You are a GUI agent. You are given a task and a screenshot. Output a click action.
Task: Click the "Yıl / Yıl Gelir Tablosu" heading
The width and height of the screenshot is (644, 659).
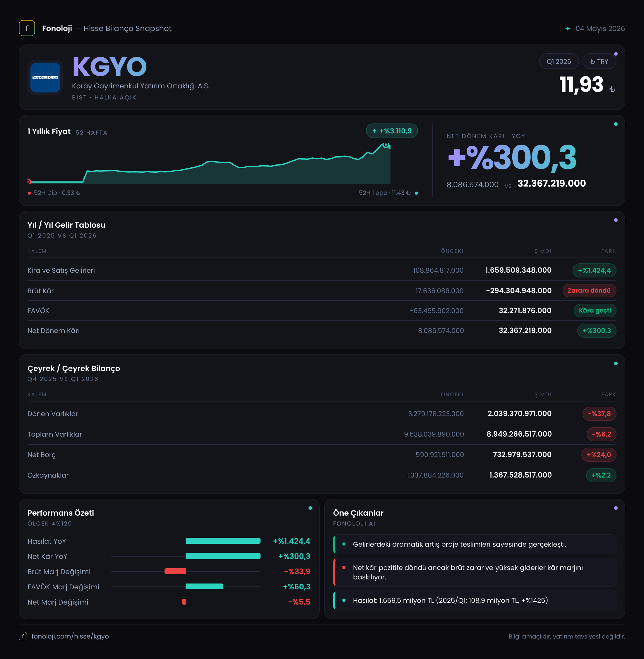tap(66, 225)
